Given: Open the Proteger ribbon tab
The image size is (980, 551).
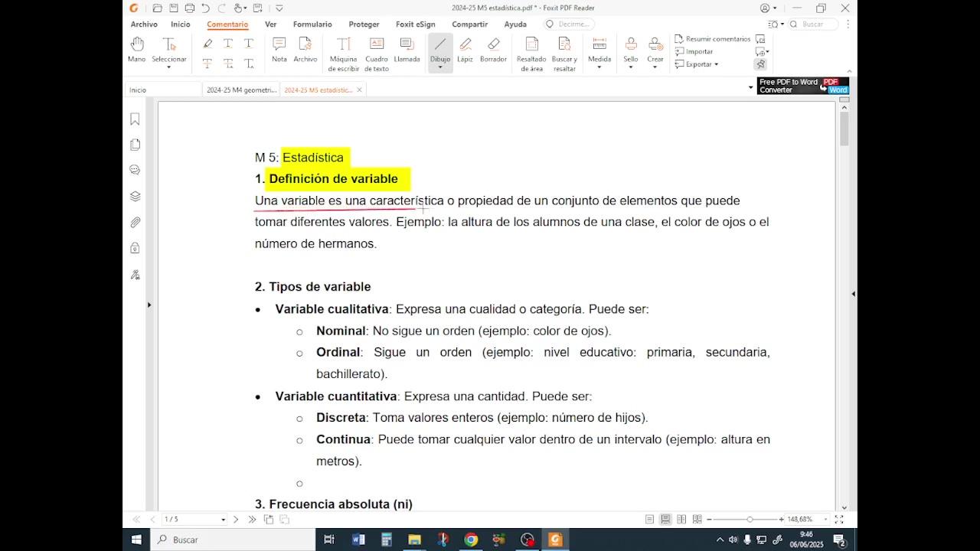Looking at the screenshot, I should coord(364,24).
